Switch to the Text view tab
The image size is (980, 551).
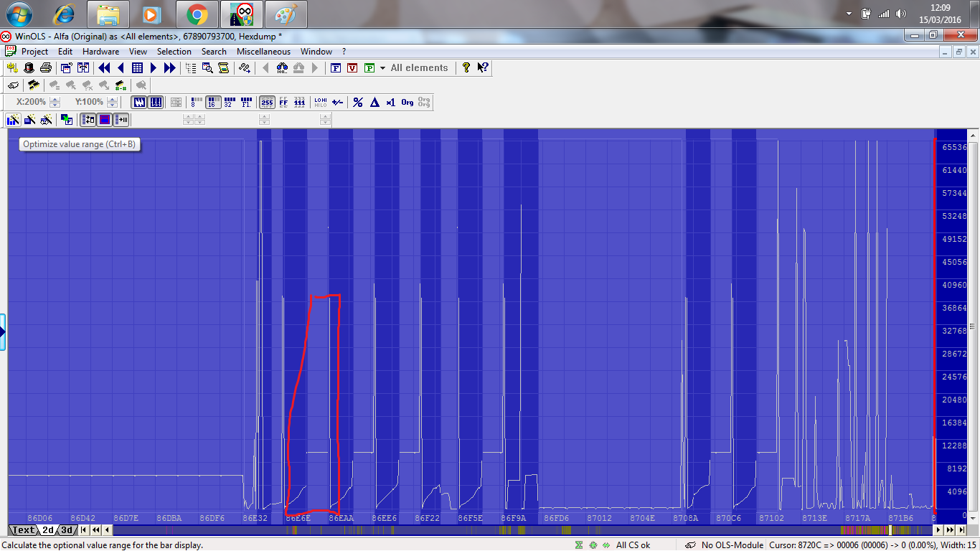(x=23, y=530)
